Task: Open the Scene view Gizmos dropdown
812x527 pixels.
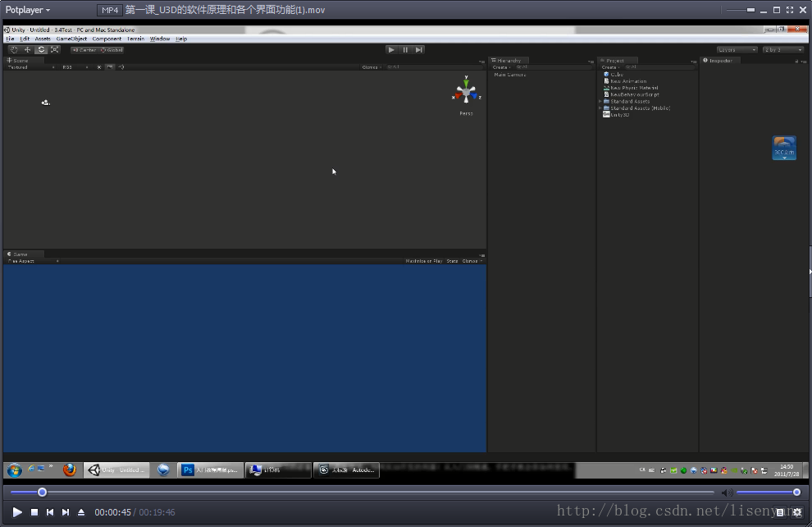Action: pyautogui.click(x=372, y=66)
